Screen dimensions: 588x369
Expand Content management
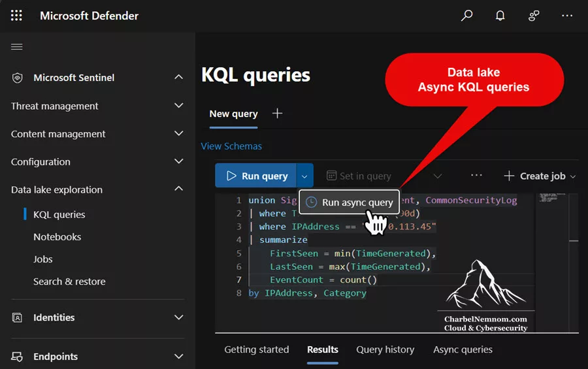coord(179,133)
